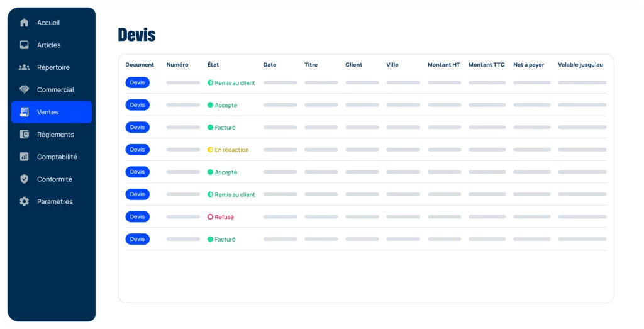Click the red Refusé status indicator
The height and width of the screenshot is (329, 644).
pos(221,217)
